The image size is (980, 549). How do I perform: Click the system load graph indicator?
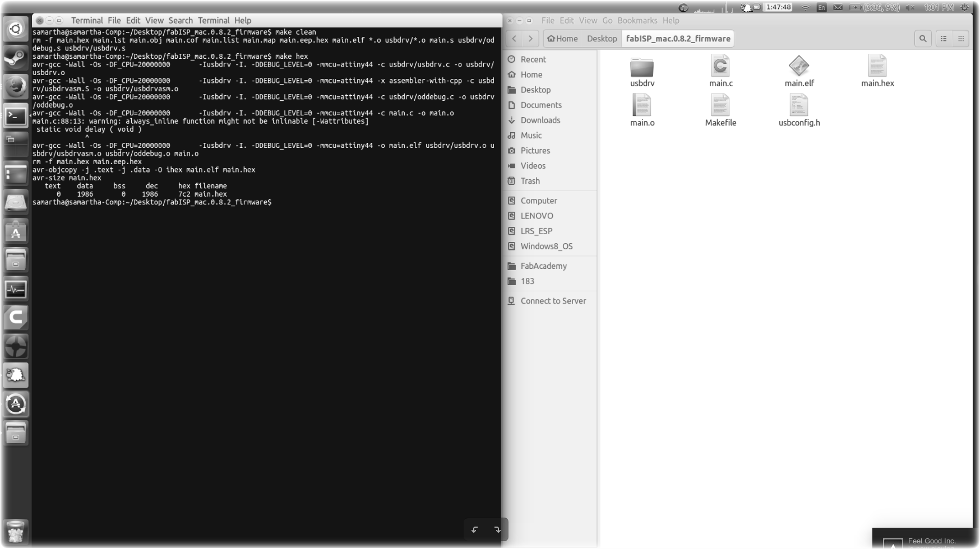[713, 7]
